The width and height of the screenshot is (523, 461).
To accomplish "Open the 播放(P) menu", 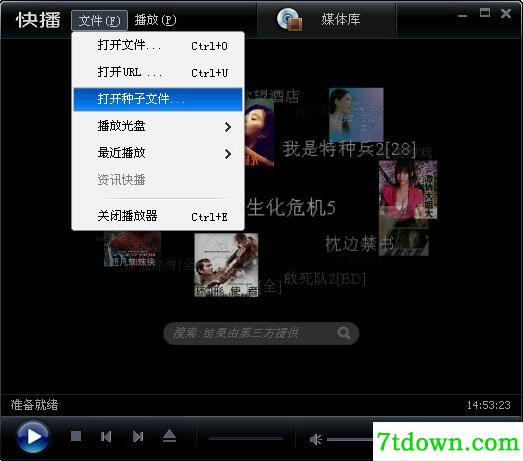I will pos(155,20).
